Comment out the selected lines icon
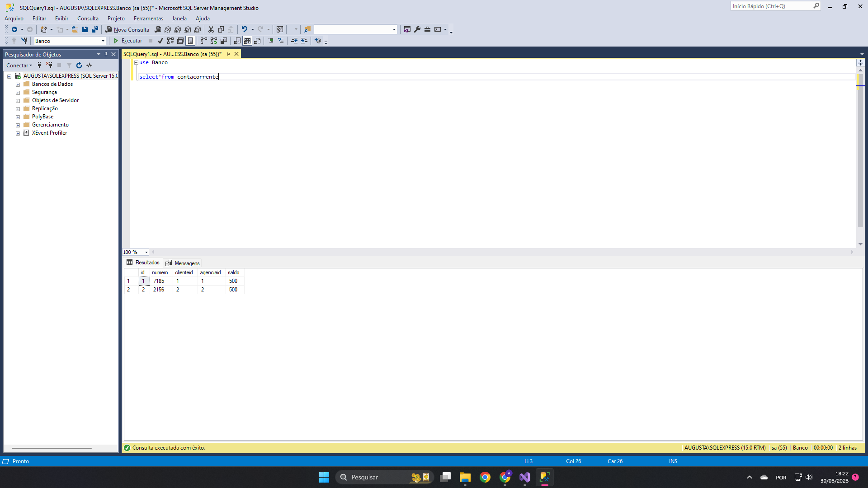Screen dimensions: 868x488 coord(271,41)
